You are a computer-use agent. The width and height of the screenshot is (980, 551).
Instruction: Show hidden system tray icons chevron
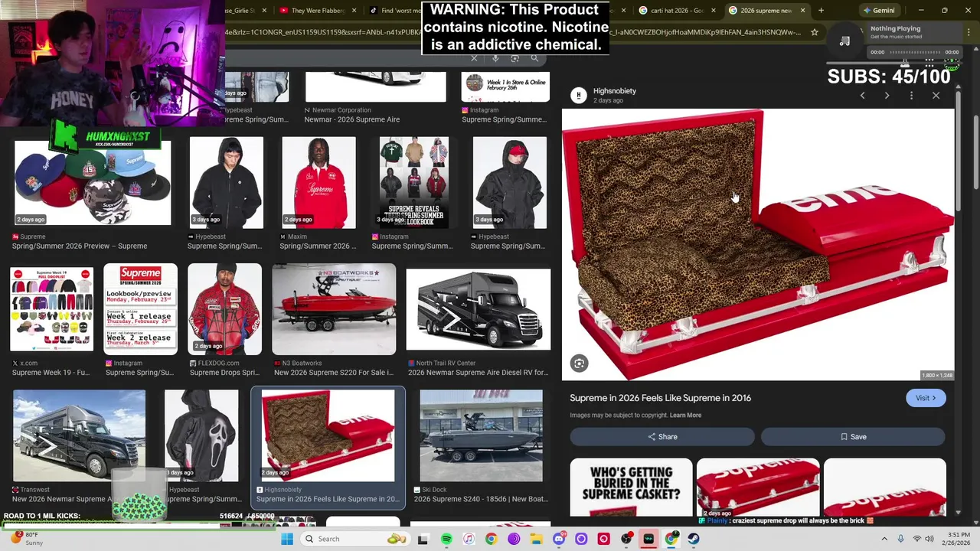884,539
